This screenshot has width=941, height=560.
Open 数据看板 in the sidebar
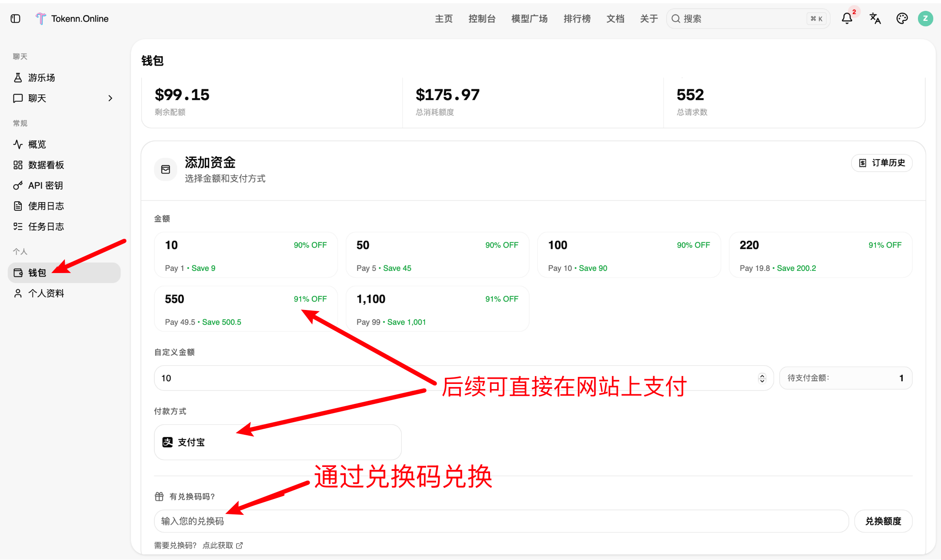pyautogui.click(x=64, y=165)
